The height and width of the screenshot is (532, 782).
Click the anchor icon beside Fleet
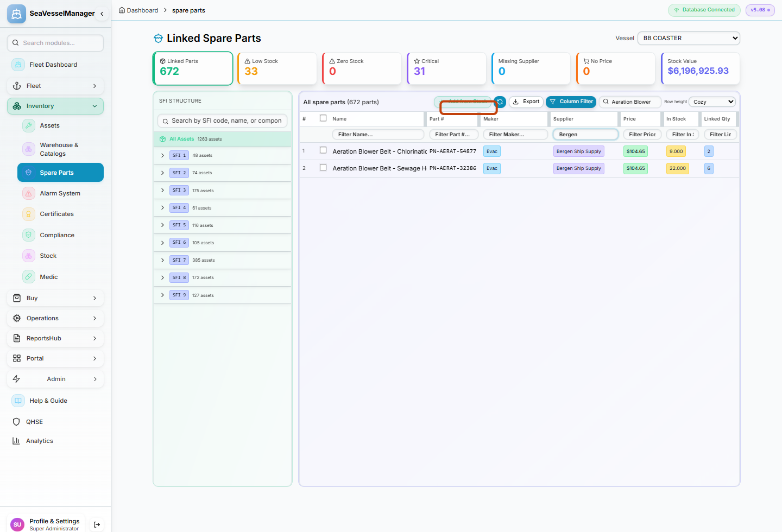coord(17,86)
